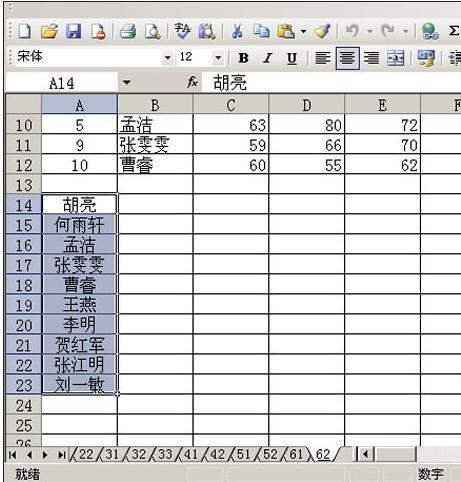Apply Currency style icon
Viewport: 461px width, 482px height.
[426, 59]
